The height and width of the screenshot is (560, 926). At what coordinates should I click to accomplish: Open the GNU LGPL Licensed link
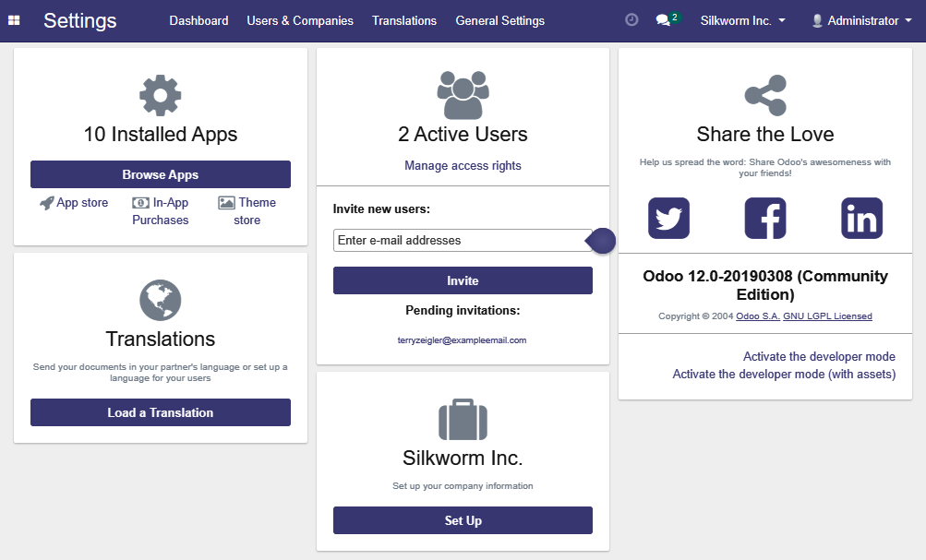[x=827, y=316]
